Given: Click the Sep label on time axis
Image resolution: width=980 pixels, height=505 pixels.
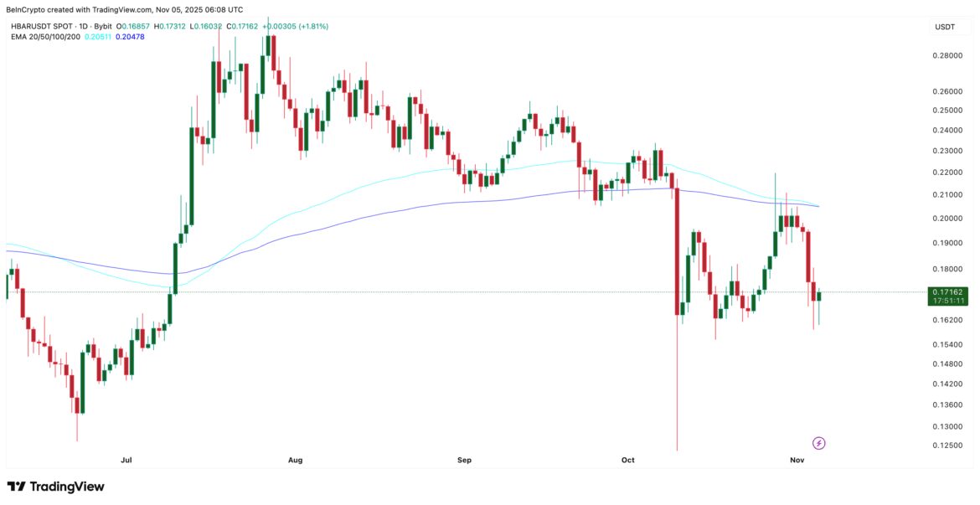Looking at the screenshot, I should click(465, 460).
